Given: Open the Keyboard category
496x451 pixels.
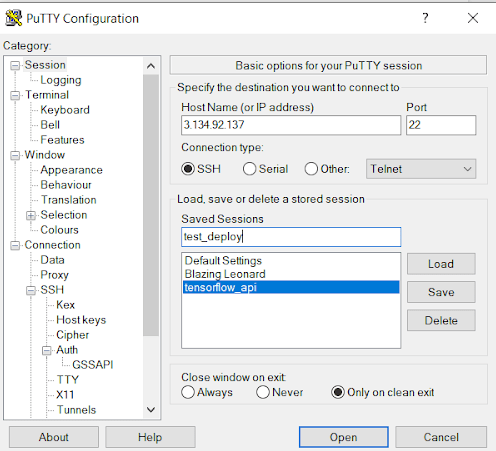Looking at the screenshot, I should coord(65,110).
